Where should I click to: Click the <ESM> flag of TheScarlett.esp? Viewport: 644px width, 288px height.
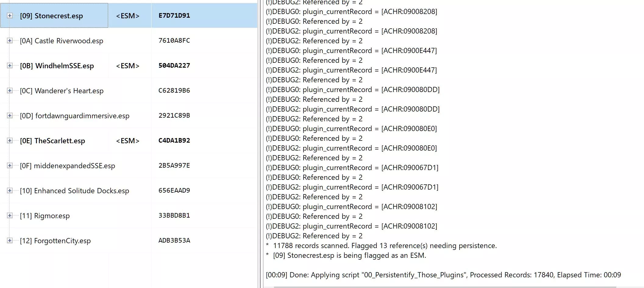(128, 141)
